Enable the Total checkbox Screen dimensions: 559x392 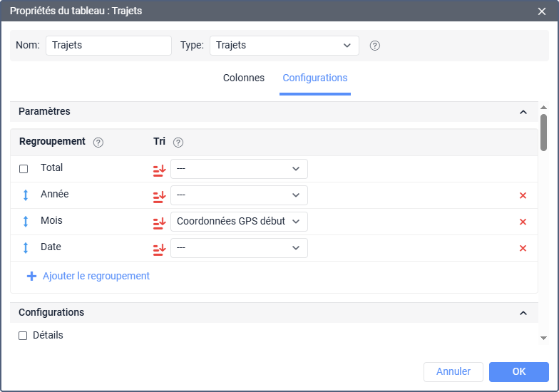(x=24, y=169)
